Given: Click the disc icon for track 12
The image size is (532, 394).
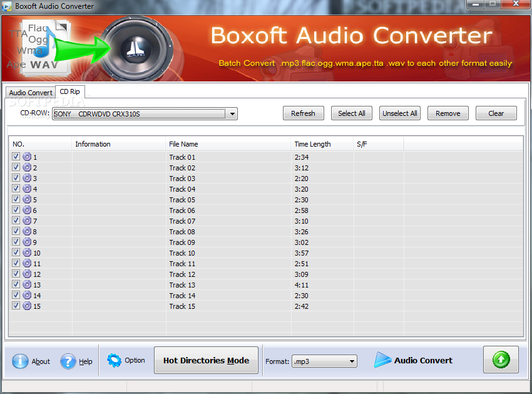Looking at the screenshot, I should (27, 274).
